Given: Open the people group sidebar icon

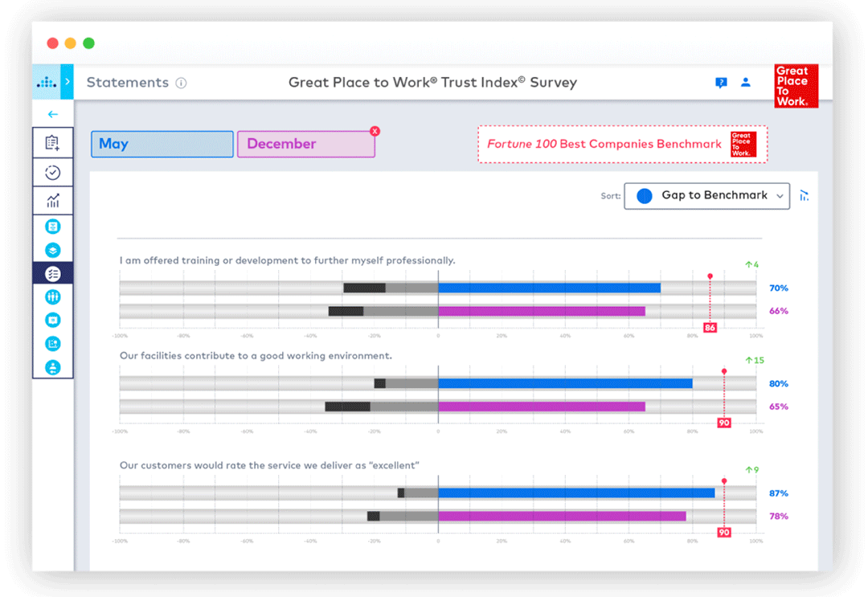Looking at the screenshot, I should click(52, 297).
